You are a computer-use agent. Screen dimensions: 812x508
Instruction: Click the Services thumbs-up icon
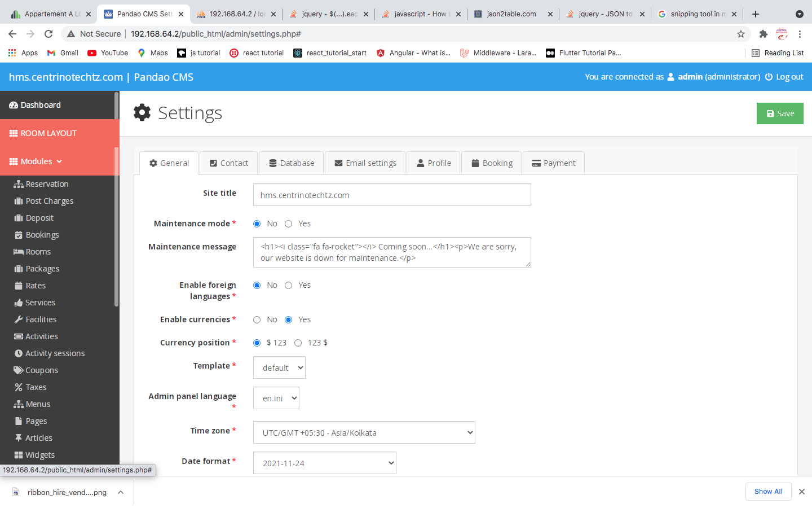pos(19,303)
